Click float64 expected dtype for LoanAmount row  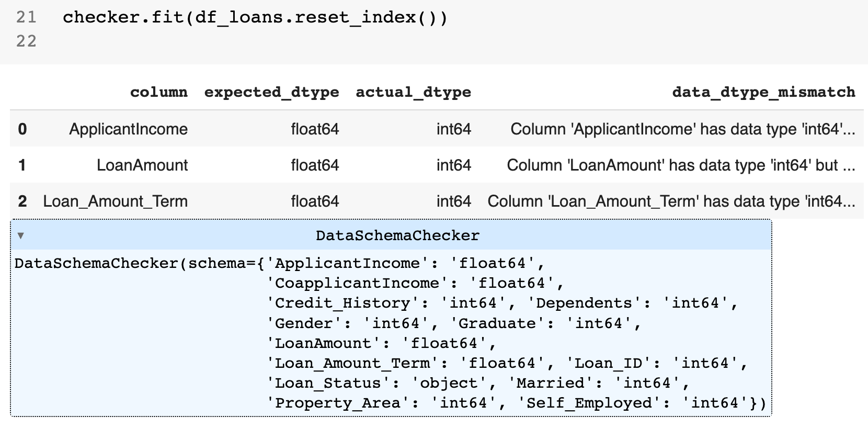coord(315,165)
